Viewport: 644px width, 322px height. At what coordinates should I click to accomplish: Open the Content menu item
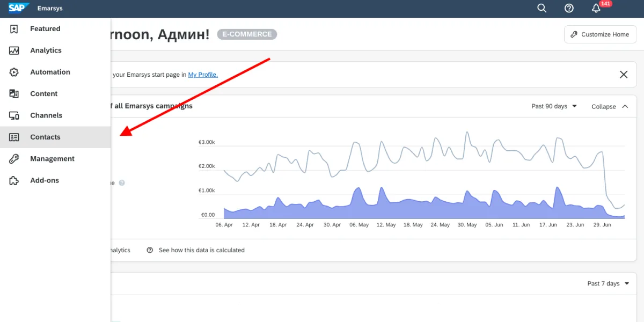pos(55,94)
